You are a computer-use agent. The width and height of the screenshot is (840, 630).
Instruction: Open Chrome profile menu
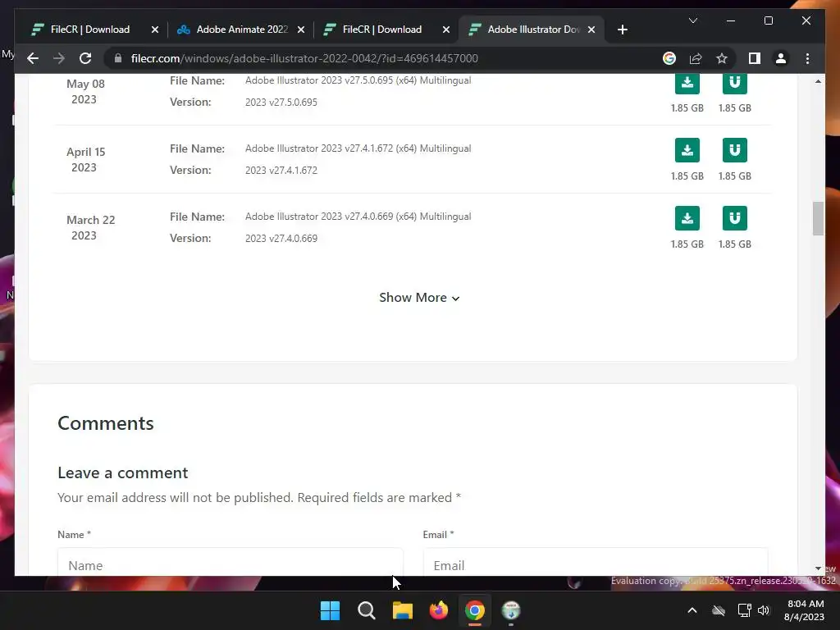click(781, 58)
